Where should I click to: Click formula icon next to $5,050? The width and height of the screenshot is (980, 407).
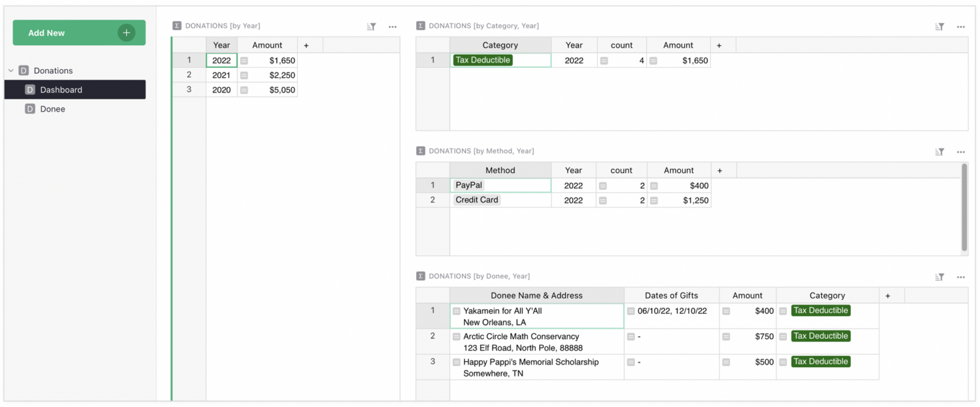(x=244, y=90)
